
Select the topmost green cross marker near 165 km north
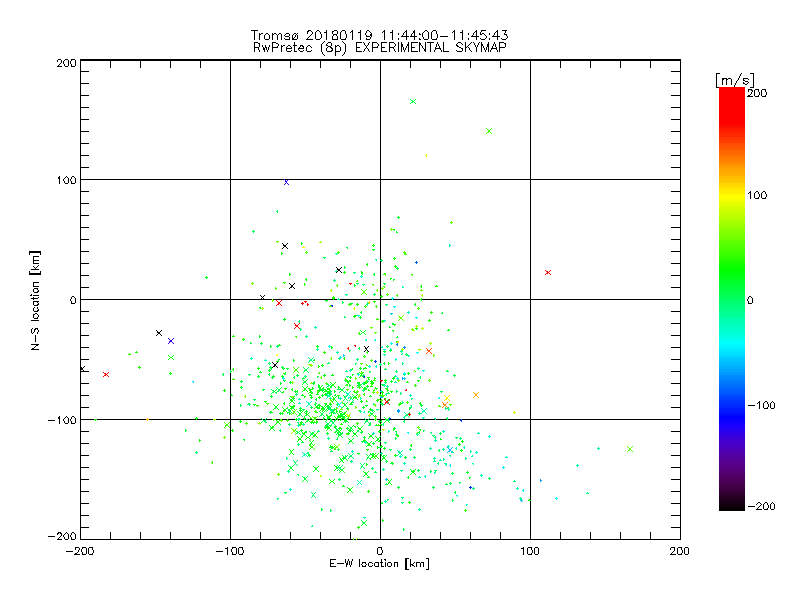(x=413, y=102)
